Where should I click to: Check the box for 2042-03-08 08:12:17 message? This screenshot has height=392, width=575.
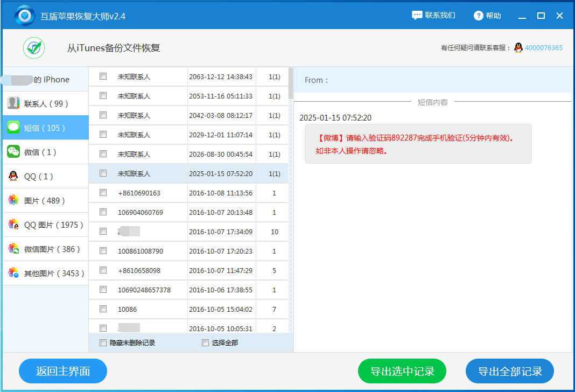coord(103,115)
